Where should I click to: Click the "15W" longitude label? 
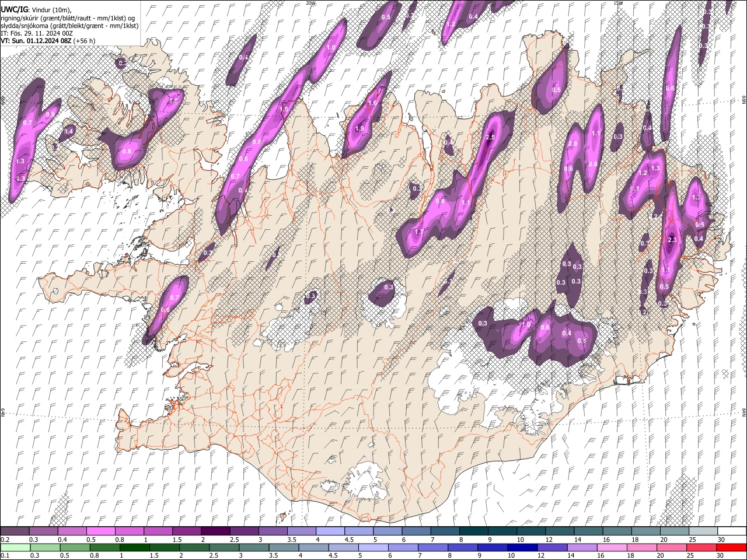click(x=618, y=3)
